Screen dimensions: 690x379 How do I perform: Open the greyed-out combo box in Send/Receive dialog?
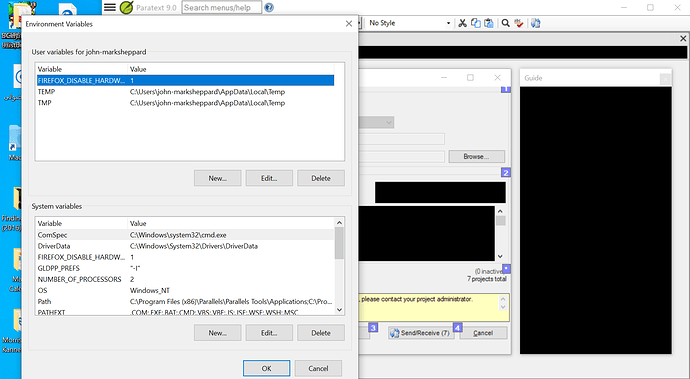click(x=376, y=122)
